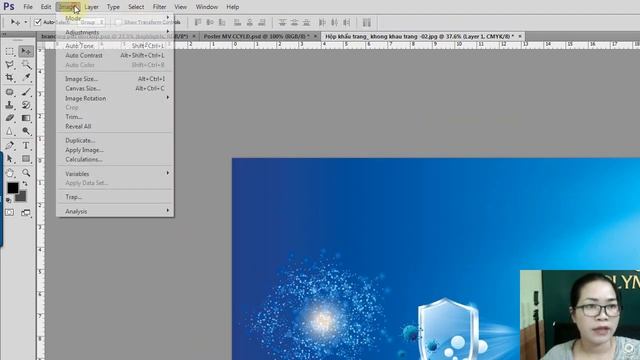This screenshot has height=360, width=640.
Task: Select the Hand tool
Action: coord(10,173)
